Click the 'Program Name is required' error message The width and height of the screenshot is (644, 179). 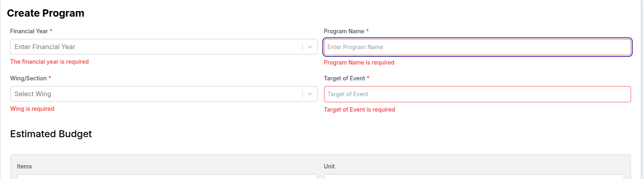click(359, 63)
